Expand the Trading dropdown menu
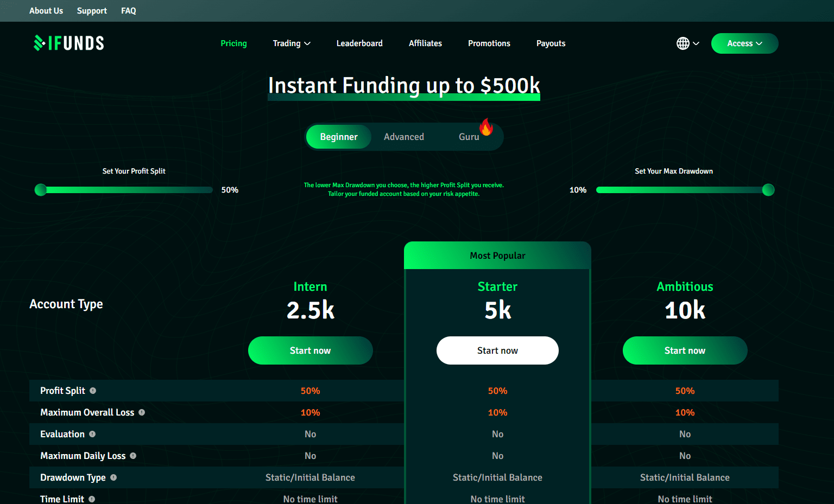 (x=292, y=43)
